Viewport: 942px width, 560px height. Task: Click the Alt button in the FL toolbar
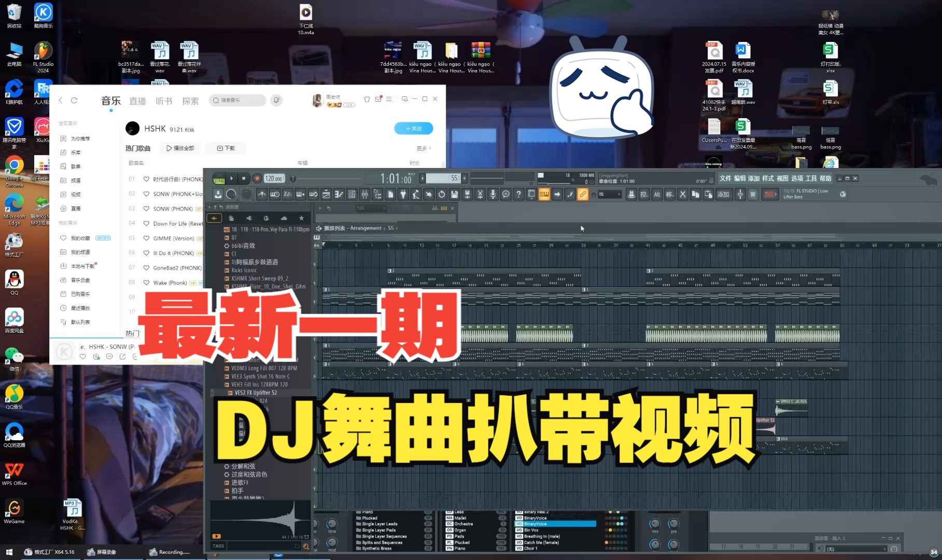pos(657,194)
